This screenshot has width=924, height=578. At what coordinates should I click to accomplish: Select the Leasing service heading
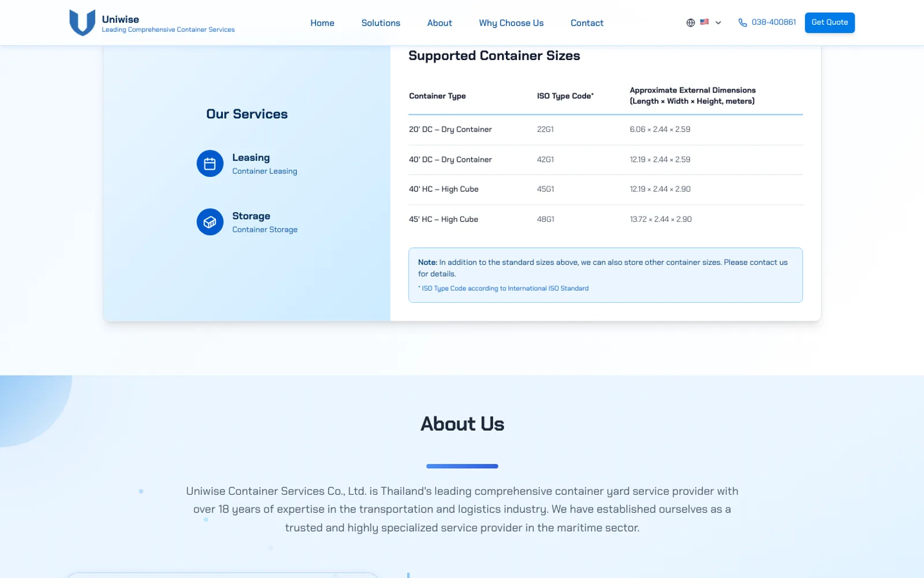point(251,158)
